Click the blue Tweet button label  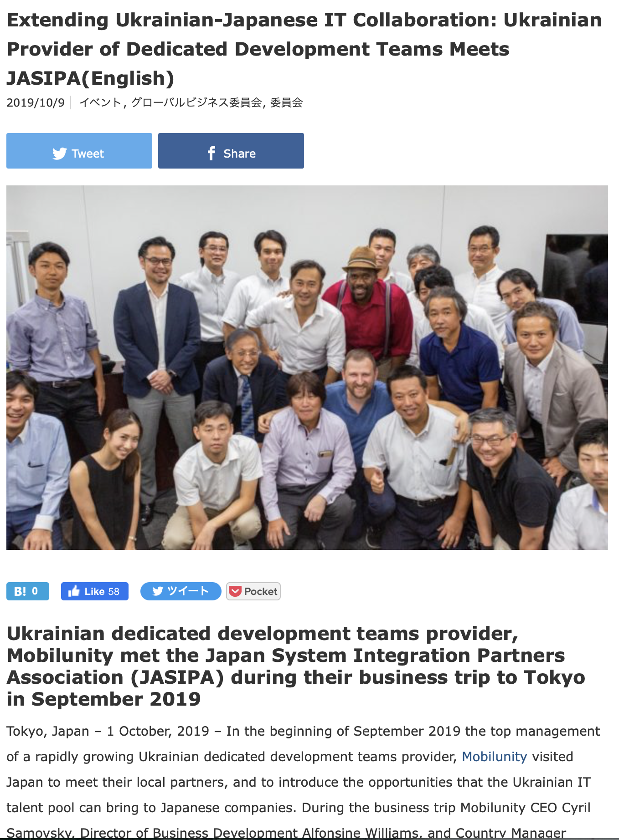pos(88,154)
